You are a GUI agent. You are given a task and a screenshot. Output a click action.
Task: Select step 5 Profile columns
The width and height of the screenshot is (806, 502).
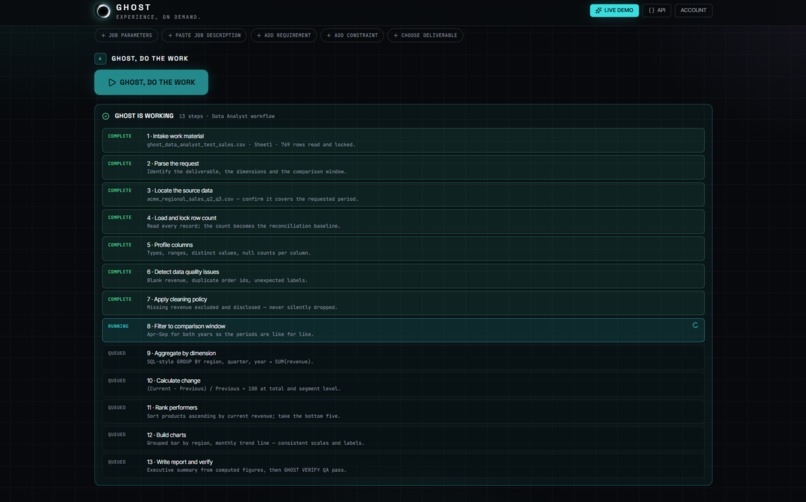(403, 249)
